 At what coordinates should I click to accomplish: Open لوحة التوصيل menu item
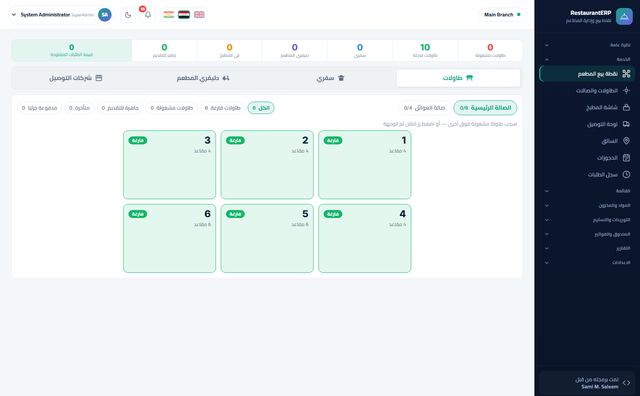(588, 124)
